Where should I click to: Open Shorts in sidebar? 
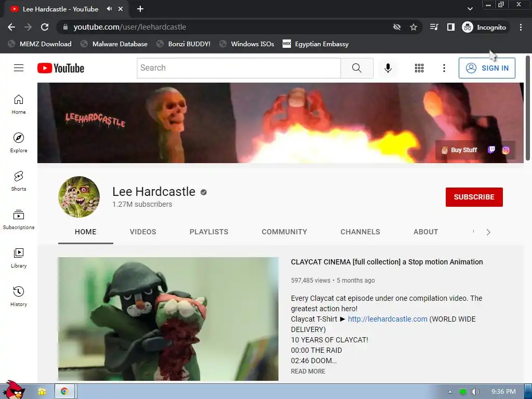point(19,181)
